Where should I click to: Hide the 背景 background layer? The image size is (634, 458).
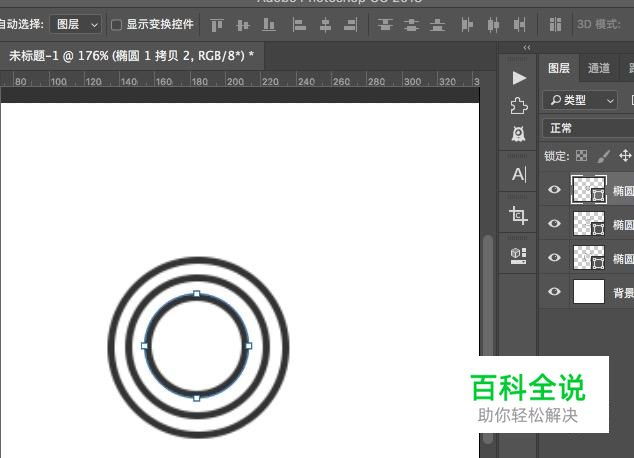tap(554, 291)
